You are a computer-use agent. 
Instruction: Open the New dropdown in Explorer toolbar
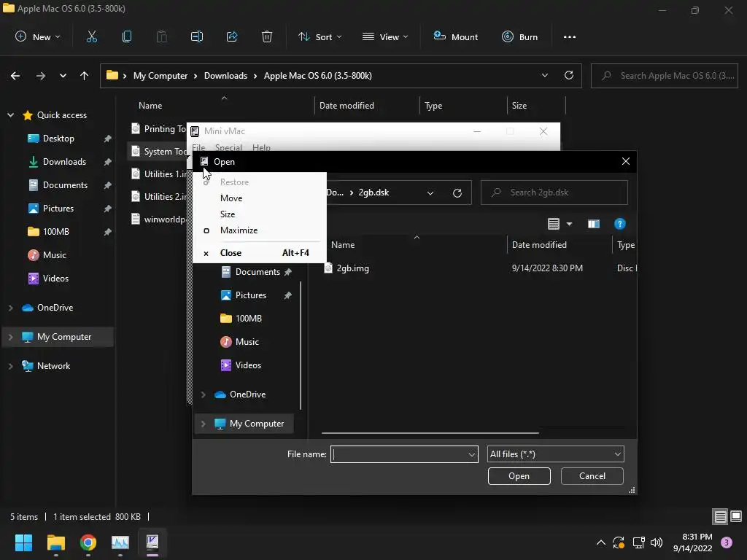point(38,36)
